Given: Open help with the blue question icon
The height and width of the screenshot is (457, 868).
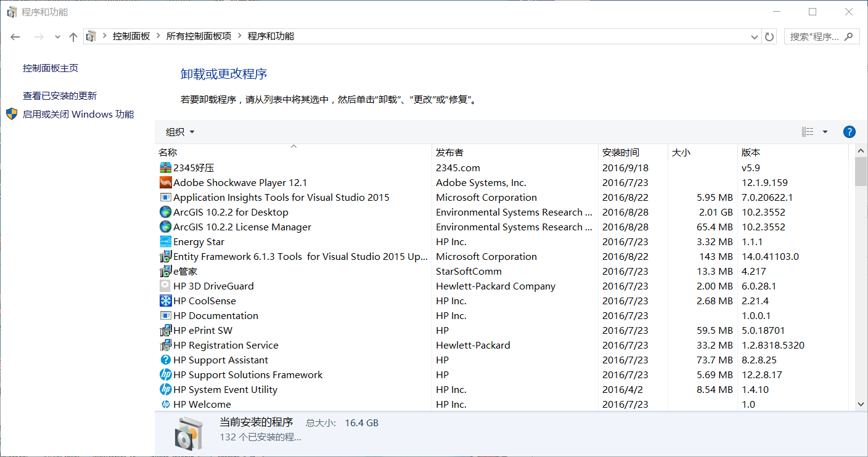Looking at the screenshot, I should click(849, 132).
